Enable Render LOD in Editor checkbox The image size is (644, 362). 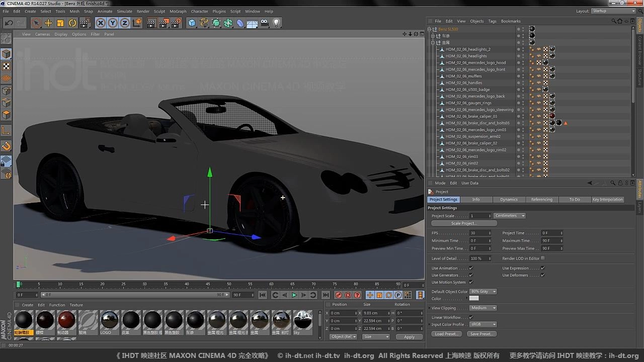(542, 258)
